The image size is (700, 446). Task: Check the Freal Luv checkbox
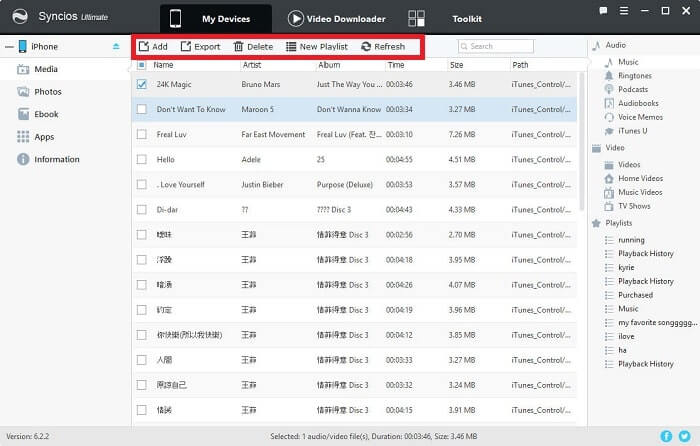click(x=142, y=134)
